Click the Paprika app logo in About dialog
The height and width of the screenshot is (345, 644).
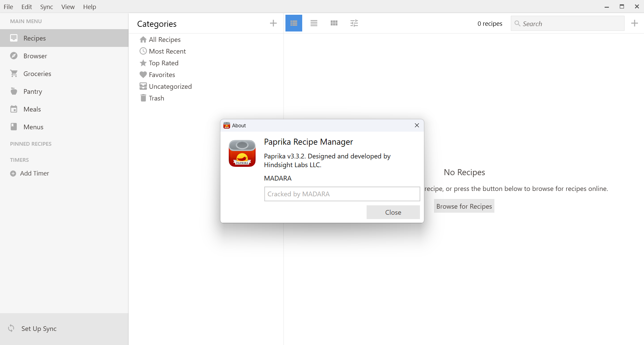[242, 153]
